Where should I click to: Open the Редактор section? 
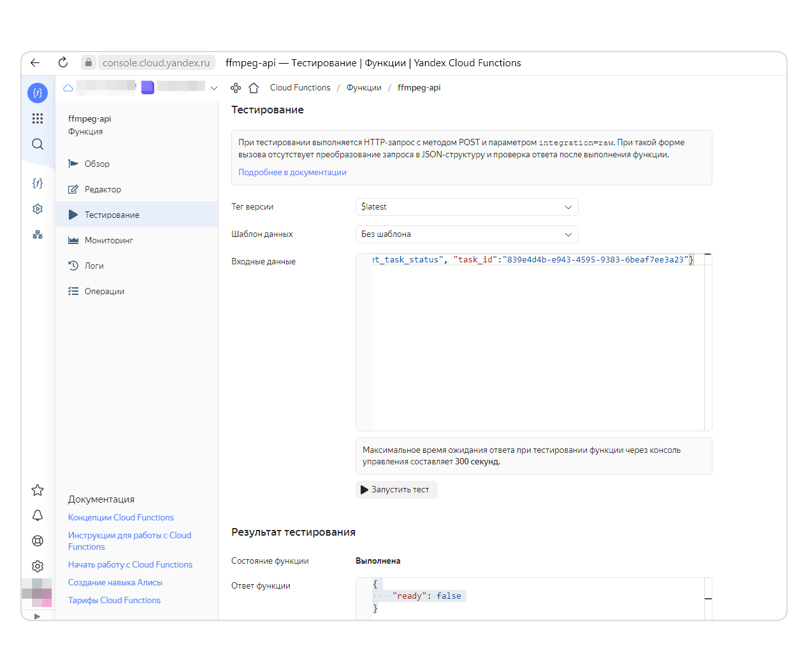pyautogui.click(x=136, y=189)
